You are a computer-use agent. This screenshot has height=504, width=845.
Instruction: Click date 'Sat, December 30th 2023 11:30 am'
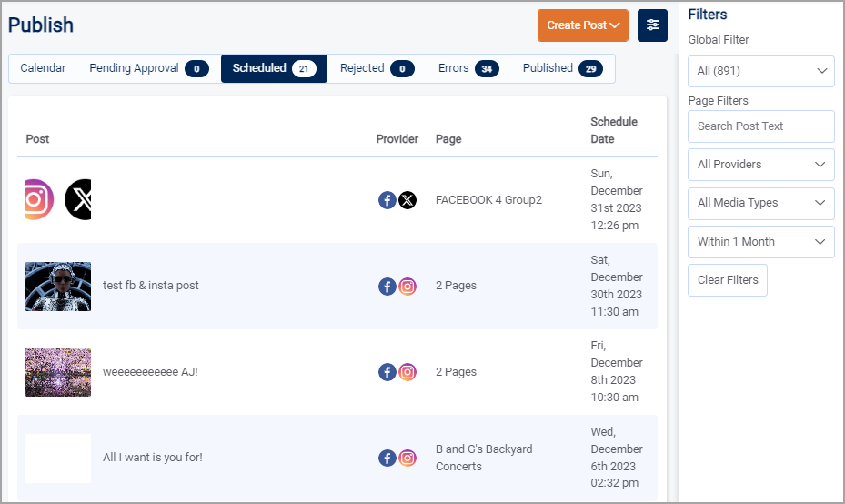click(617, 286)
